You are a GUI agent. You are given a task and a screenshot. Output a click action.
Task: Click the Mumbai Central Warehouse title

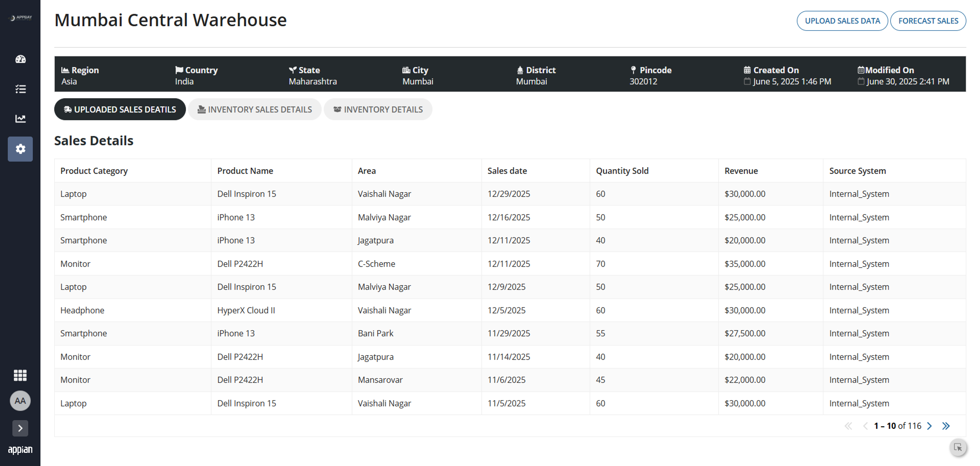tap(170, 20)
